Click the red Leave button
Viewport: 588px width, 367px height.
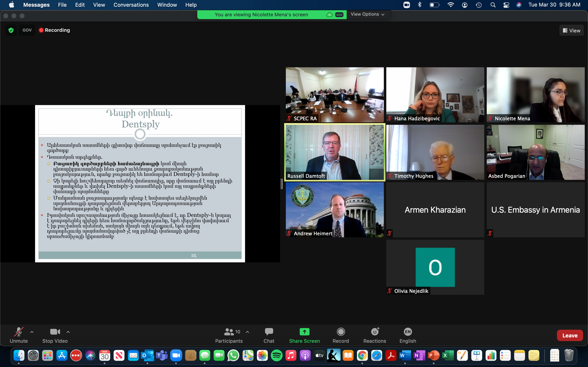coord(570,335)
